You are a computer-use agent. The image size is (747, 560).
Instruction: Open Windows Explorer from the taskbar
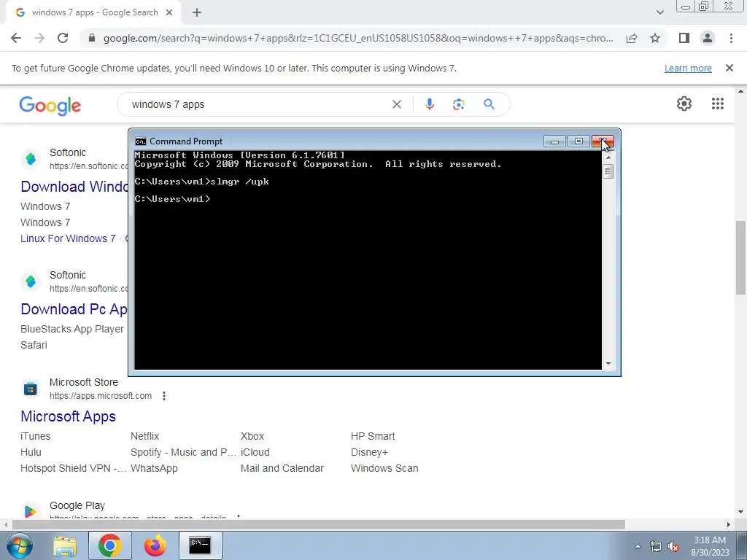point(65,546)
